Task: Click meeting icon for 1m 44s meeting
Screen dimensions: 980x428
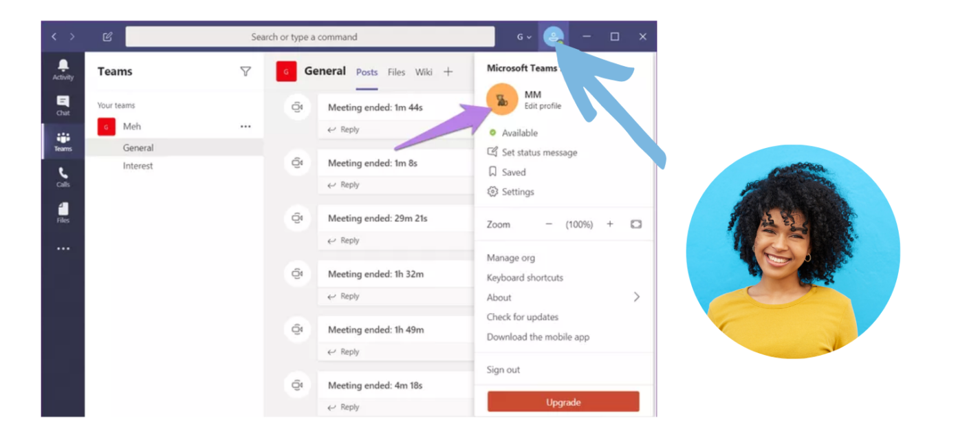Action: pos(297,107)
